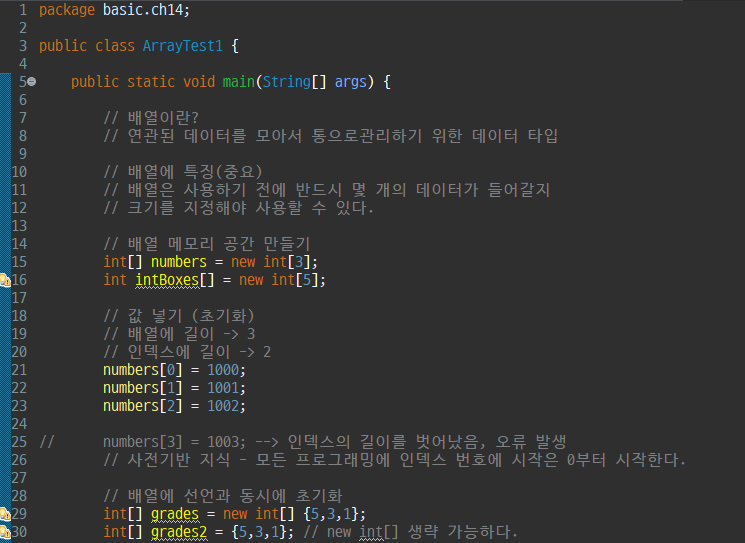Click the 'String' type in main signature
This screenshot has height=543, width=745.
(x=287, y=82)
